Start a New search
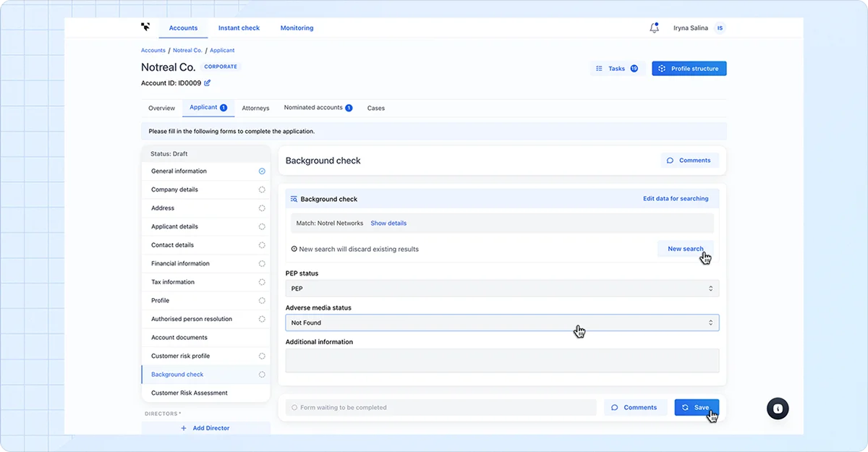The image size is (868, 452). 685,249
